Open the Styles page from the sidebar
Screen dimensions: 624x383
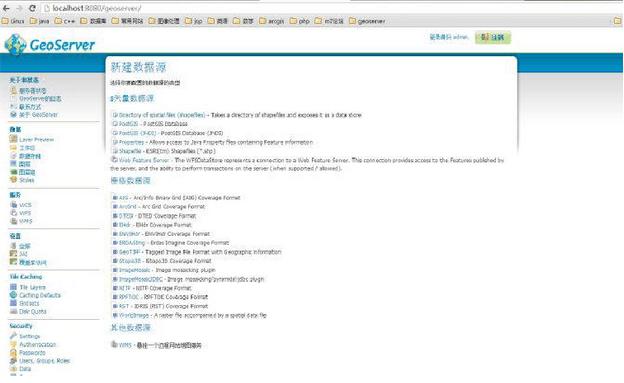(27, 180)
